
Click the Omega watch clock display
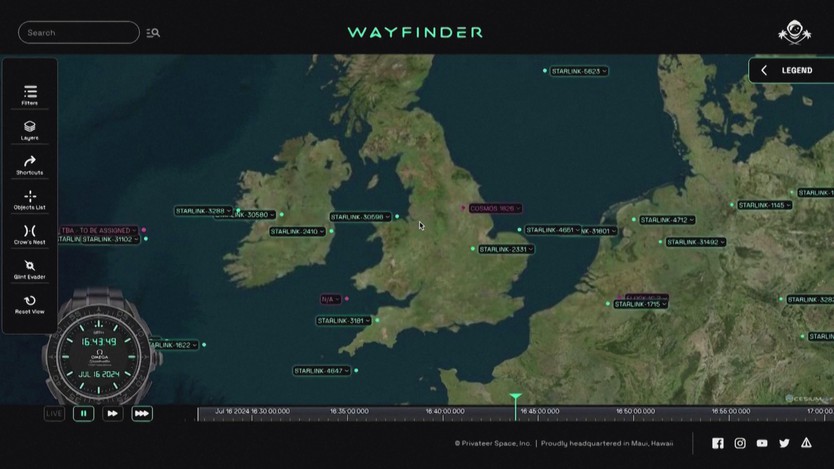[x=99, y=356]
